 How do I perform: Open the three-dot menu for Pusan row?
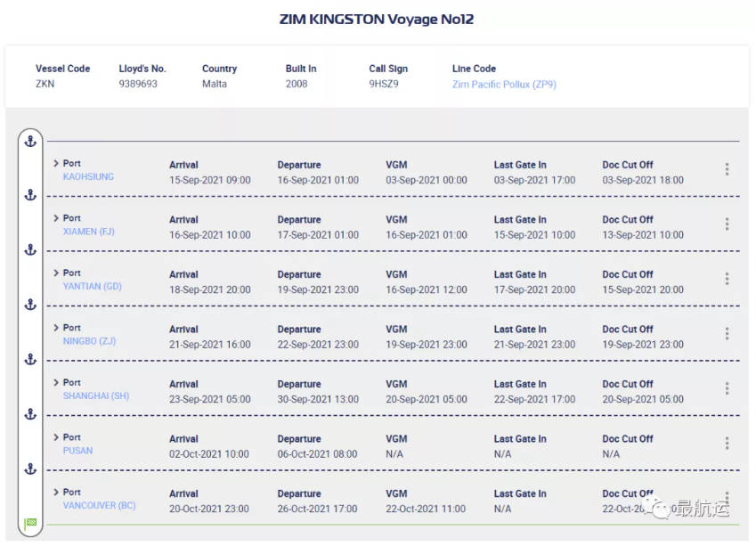point(727,444)
